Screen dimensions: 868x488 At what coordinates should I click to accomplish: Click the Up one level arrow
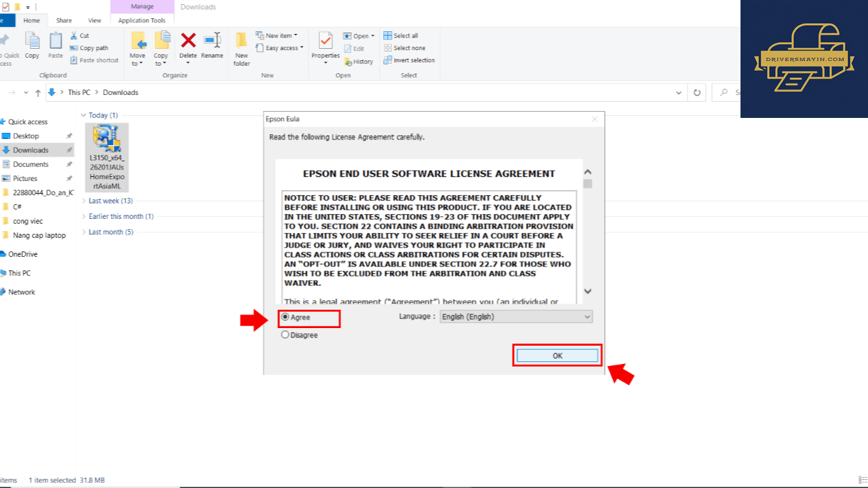[x=38, y=92]
